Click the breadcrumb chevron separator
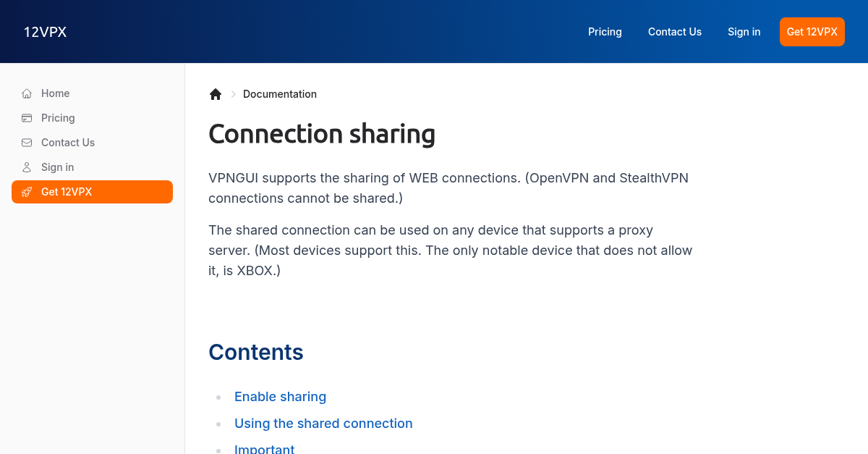 coord(233,94)
